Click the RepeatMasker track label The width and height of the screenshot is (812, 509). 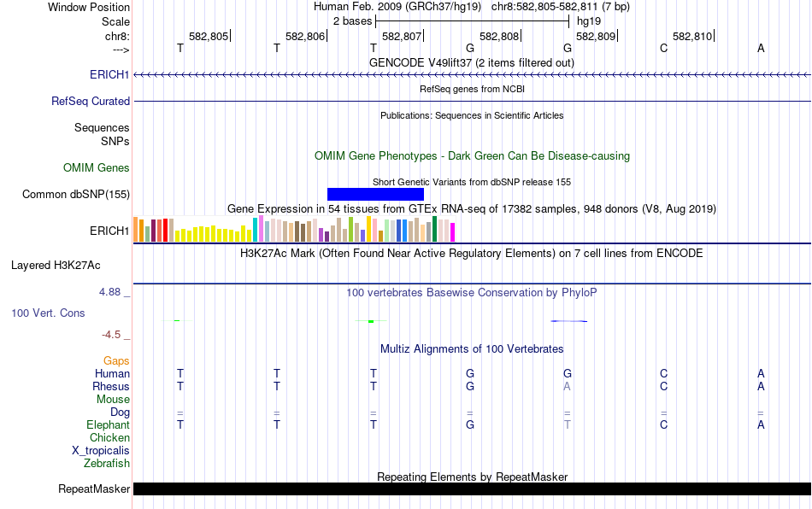94,489
